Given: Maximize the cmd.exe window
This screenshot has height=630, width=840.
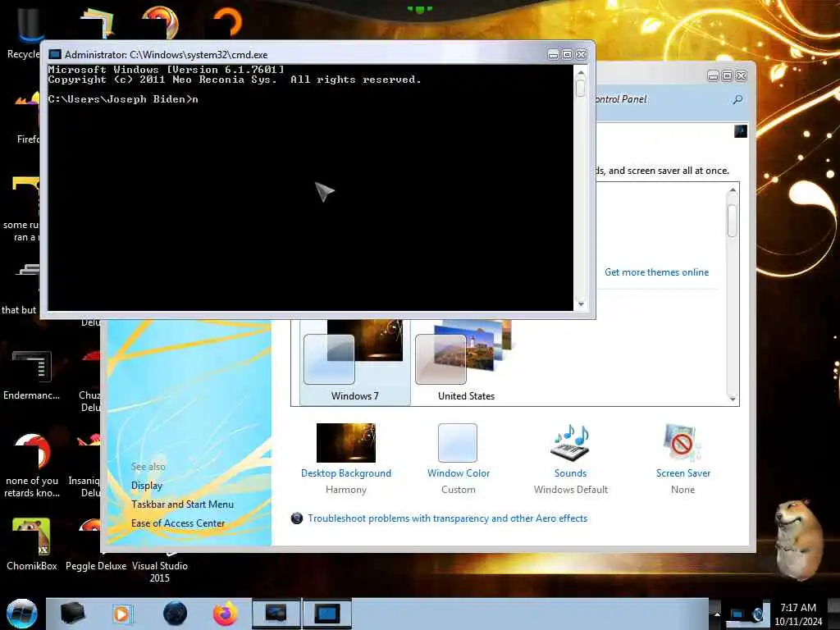Looking at the screenshot, I should pos(567,55).
